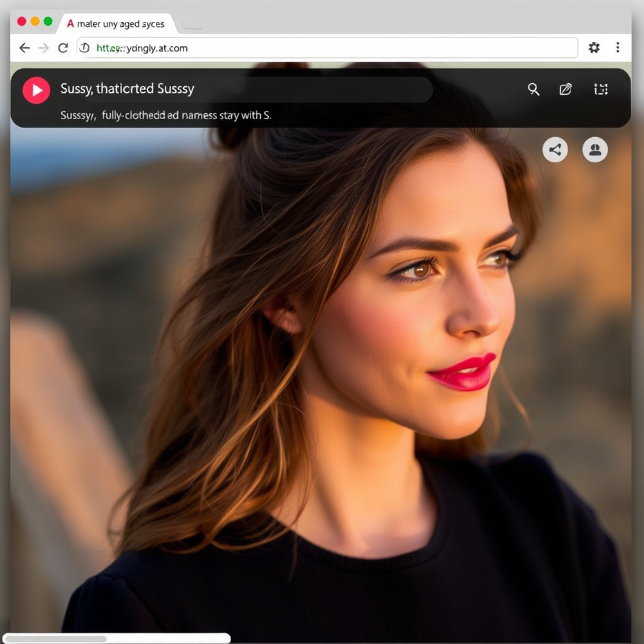Screen dimensions: 644x644
Task: Share the video using the share icon
Action: click(x=555, y=149)
